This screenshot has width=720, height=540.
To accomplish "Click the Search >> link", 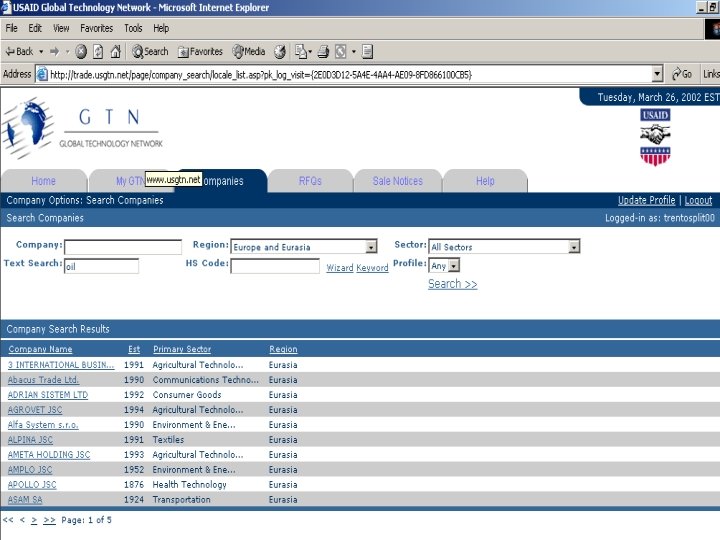I will 452,284.
